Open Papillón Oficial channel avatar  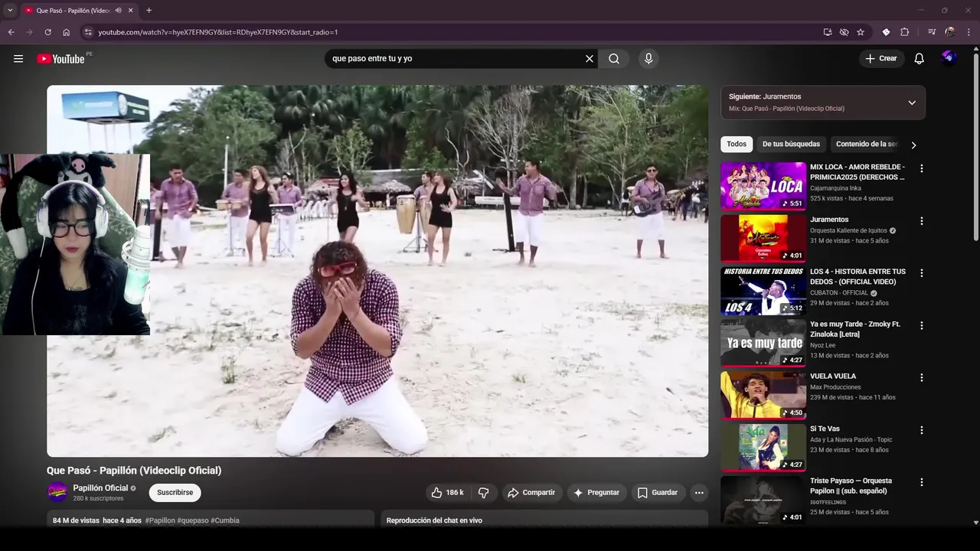(x=57, y=493)
